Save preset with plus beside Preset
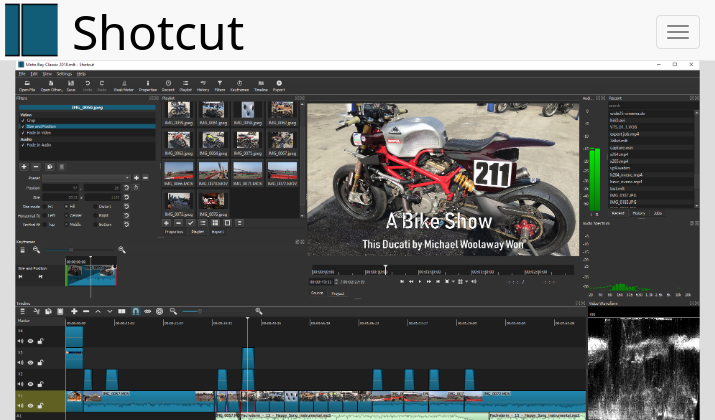 pos(136,178)
